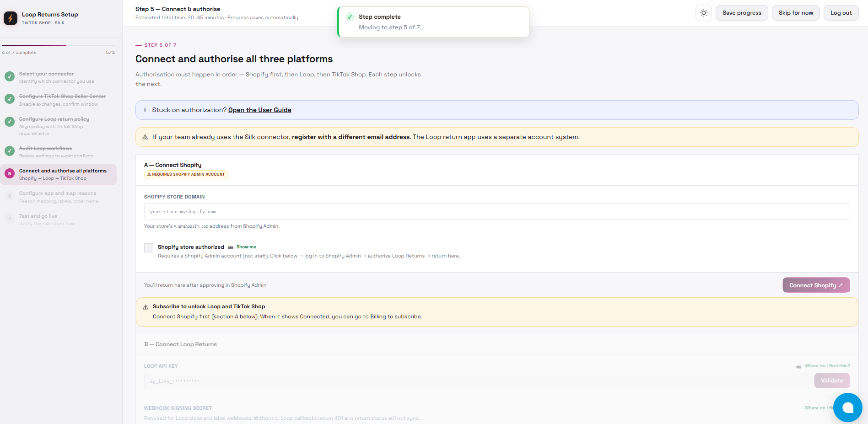Viewport: 868px width, 424px height.
Task: Open the Select your connector step
Action: tap(59, 77)
